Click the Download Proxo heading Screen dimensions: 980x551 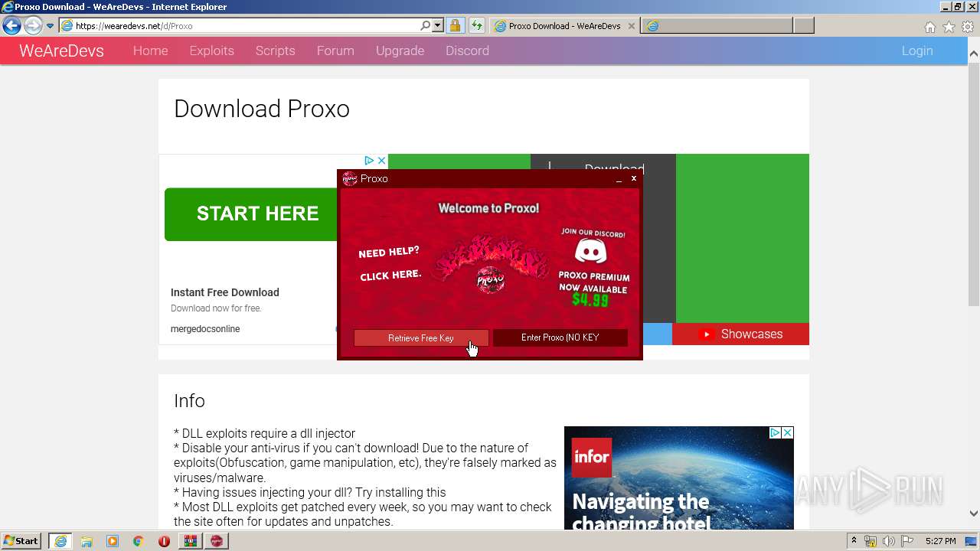coord(262,109)
